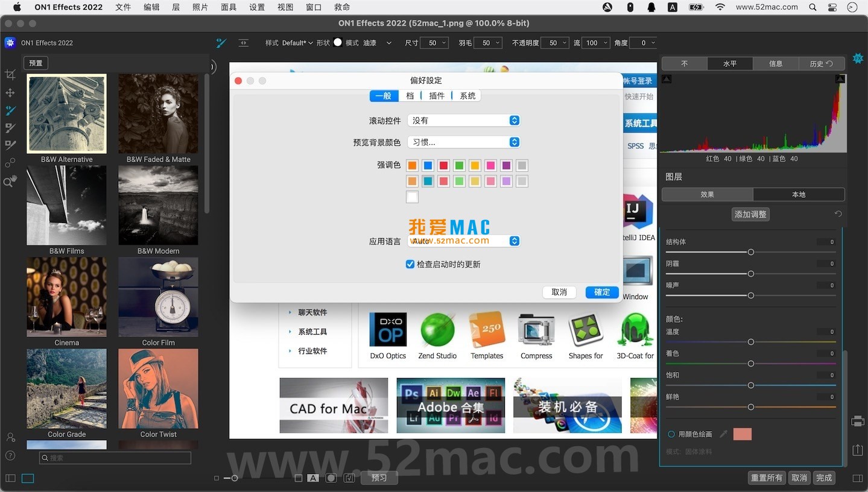Viewport: 868px width, 492px height.
Task: Open the 羽毛 feather dropdown
Action: pos(488,43)
